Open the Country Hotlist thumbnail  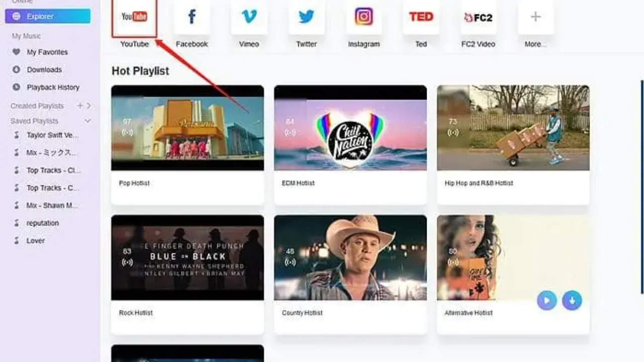pyautogui.click(x=350, y=257)
